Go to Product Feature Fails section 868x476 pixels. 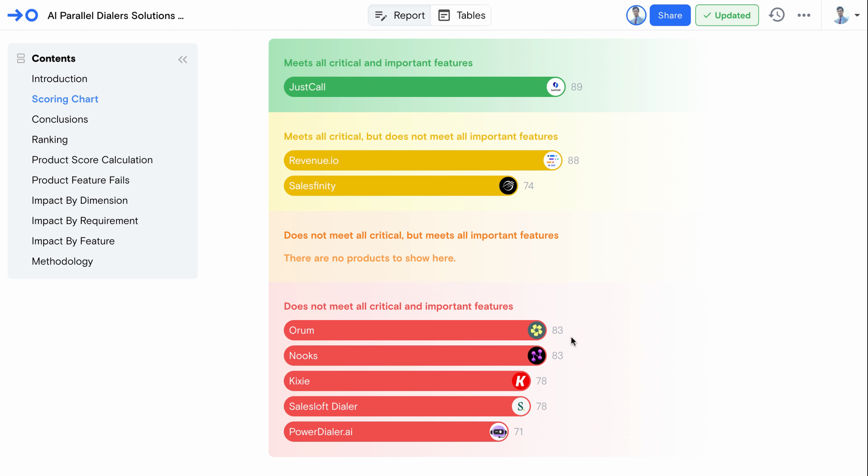click(81, 180)
